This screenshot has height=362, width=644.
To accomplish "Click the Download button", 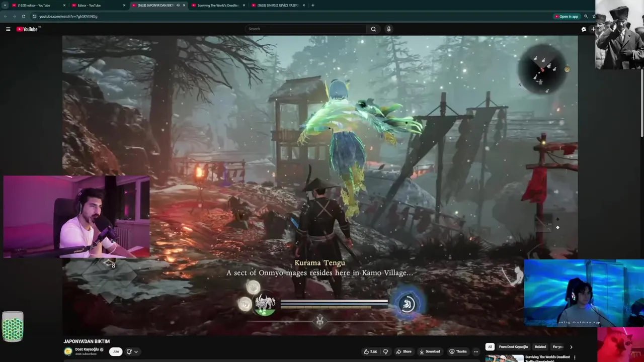I will pos(429,352).
